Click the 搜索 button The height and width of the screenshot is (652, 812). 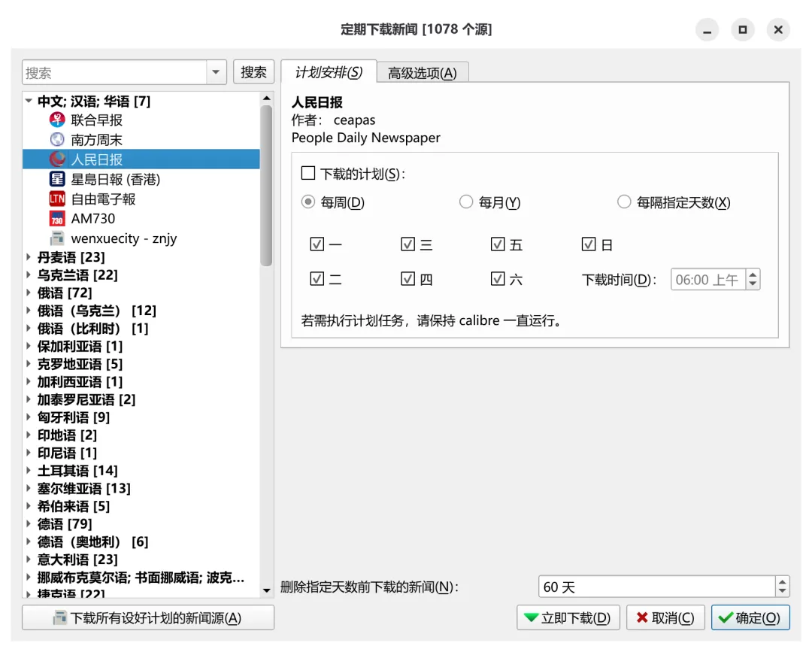point(254,72)
